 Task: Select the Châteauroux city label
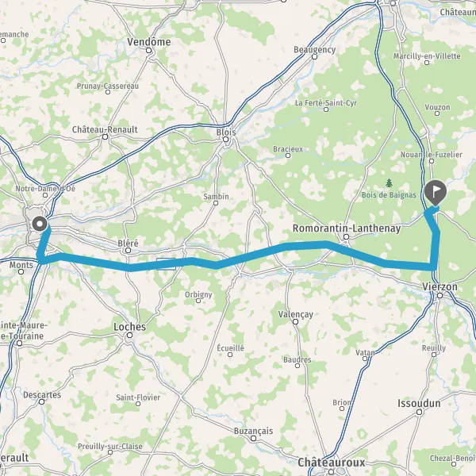(331, 463)
